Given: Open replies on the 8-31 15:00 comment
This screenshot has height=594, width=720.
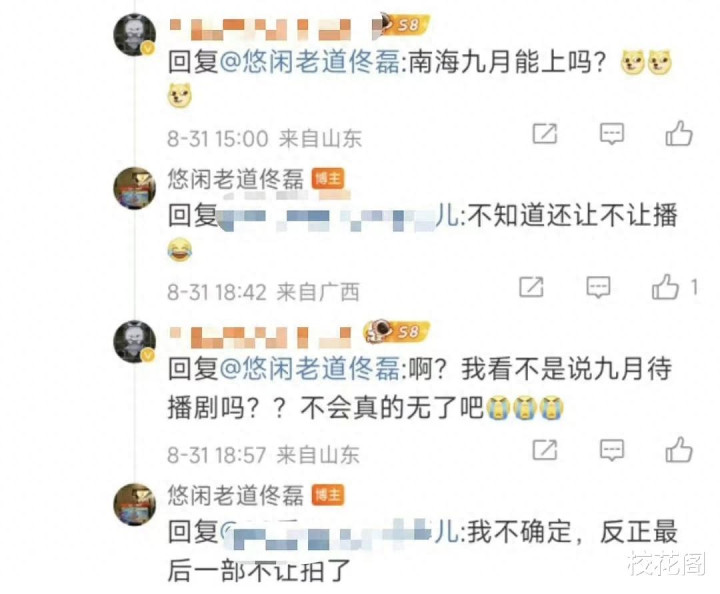Looking at the screenshot, I should pos(612,134).
